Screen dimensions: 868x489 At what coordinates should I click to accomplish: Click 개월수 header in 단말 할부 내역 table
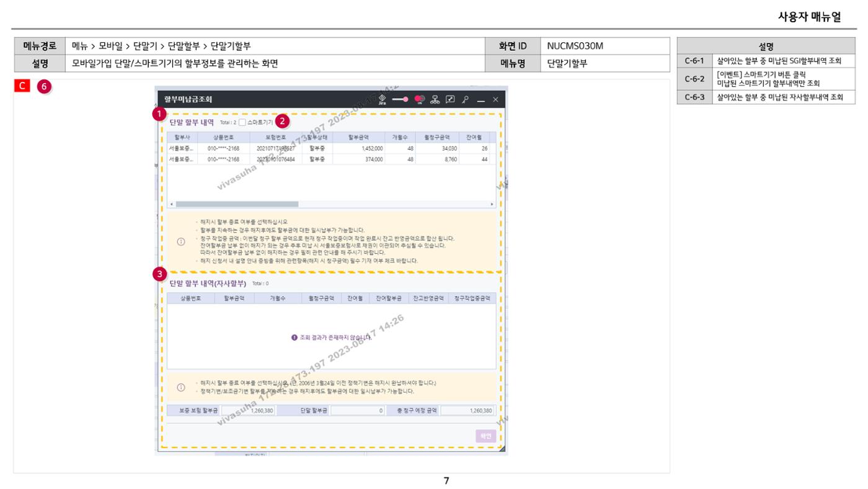[400, 137]
